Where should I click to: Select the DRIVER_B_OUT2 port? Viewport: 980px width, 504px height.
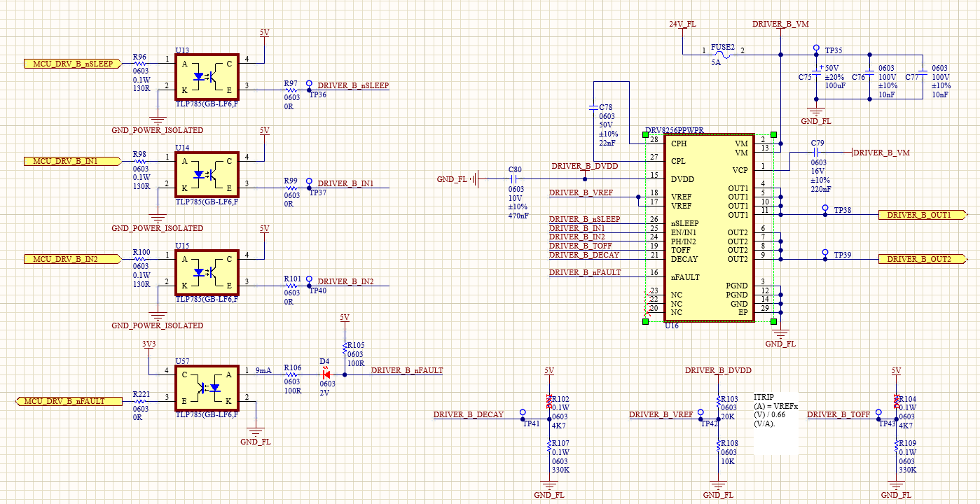point(923,259)
